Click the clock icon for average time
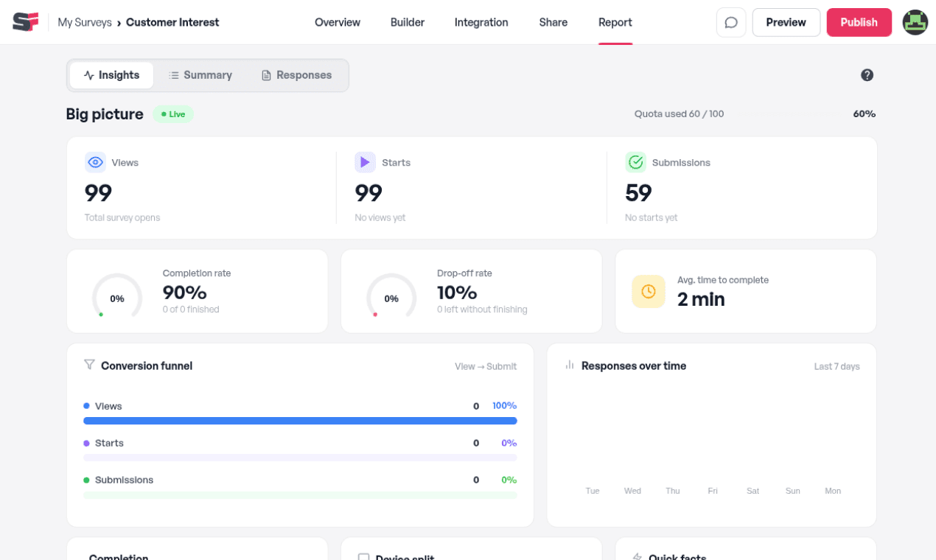 (x=649, y=291)
